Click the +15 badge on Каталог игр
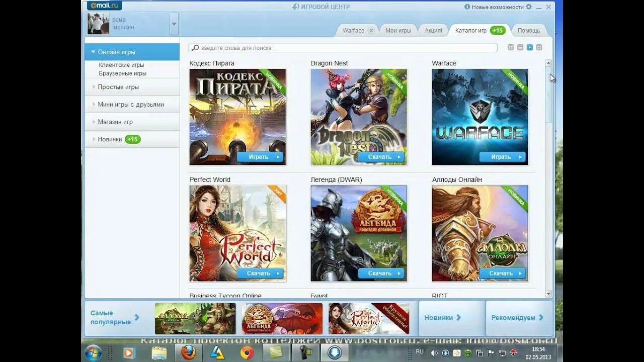The image size is (644, 362). (x=498, y=30)
